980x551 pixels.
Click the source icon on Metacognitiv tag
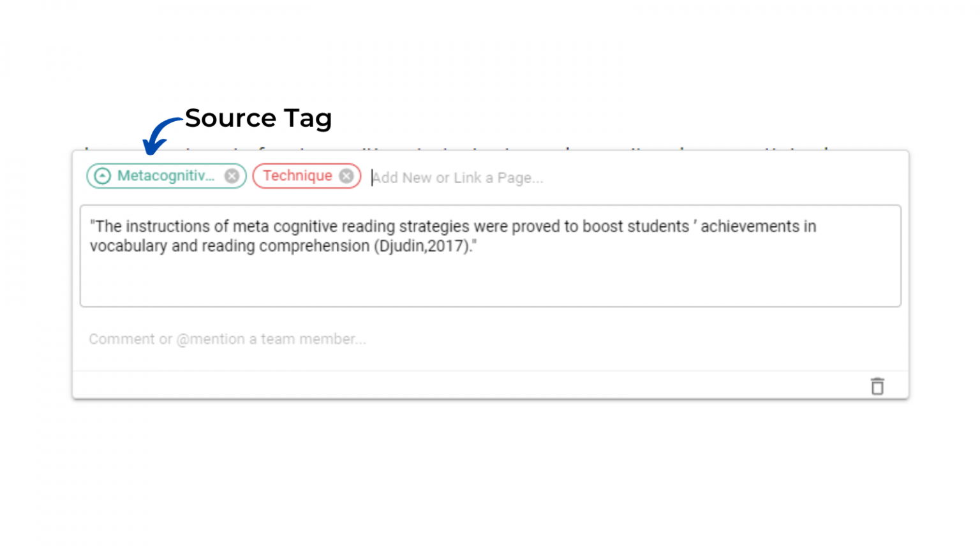tap(102, 176)
